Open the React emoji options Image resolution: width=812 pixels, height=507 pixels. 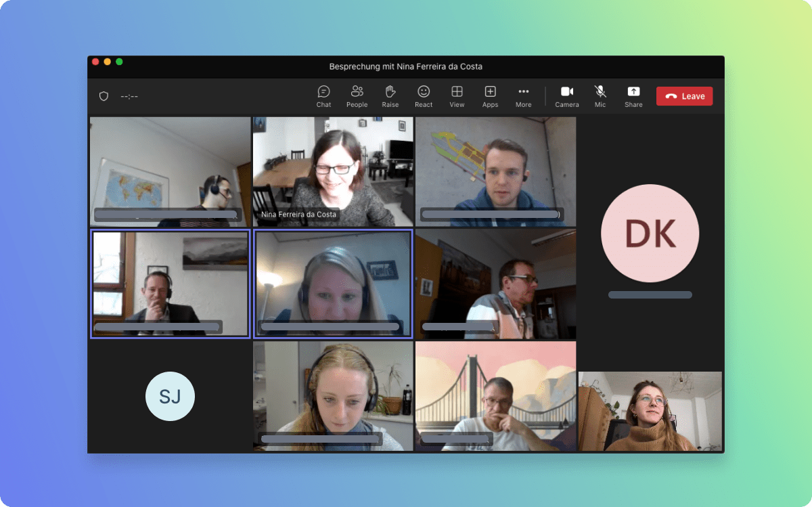(x=424, y=96)
